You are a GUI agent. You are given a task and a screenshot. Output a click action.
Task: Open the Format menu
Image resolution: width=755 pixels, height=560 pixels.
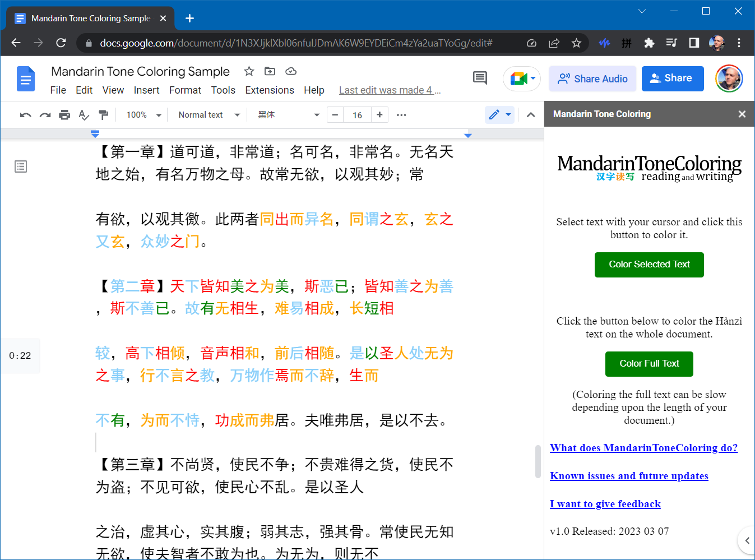185,90
